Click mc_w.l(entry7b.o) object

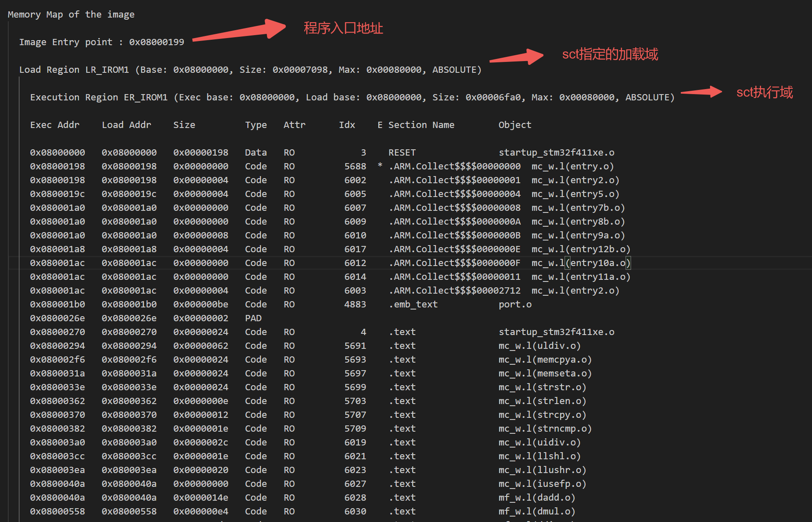(x=578, y=208)
